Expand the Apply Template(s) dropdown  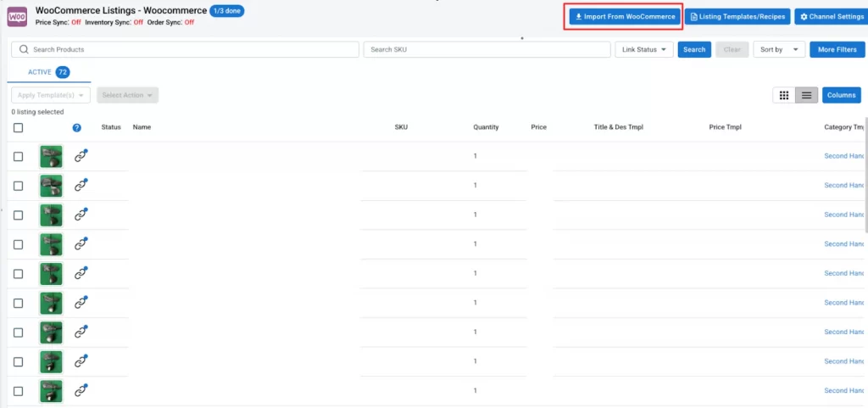(x=51, y=95)
